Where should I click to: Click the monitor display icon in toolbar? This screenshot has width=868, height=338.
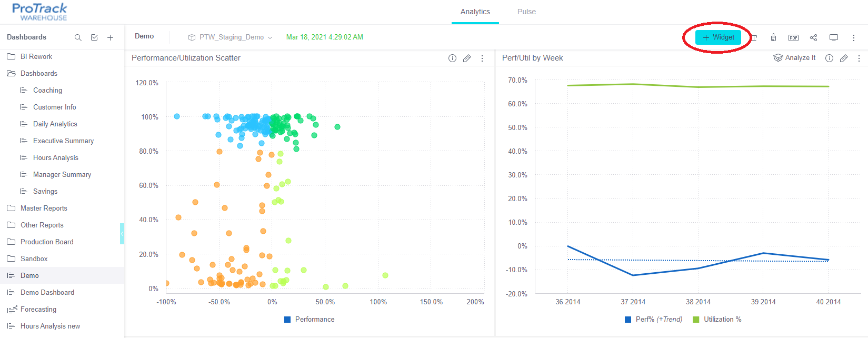point(834,37)
